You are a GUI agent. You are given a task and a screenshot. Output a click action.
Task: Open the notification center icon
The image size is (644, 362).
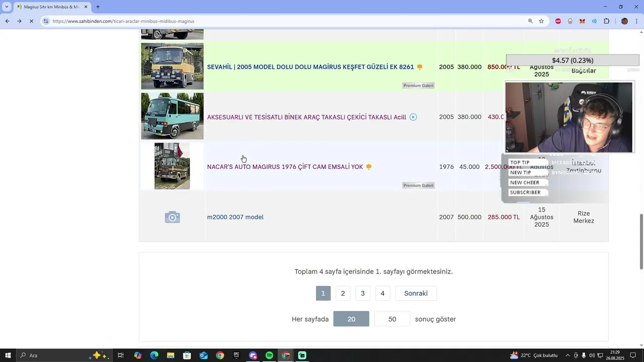tap(633, 355)
